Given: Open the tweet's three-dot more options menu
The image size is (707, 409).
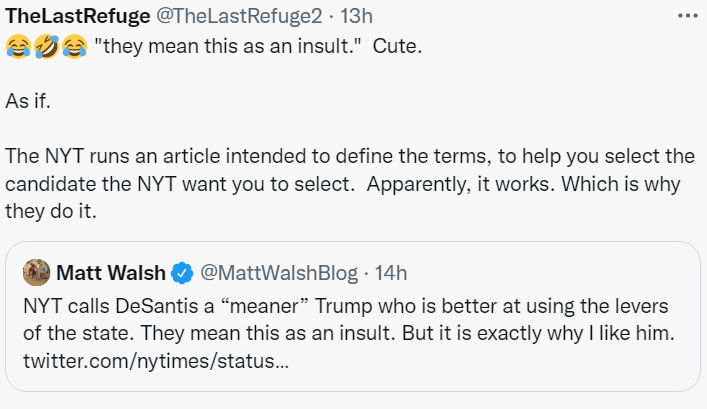Looking at the screenshot, I should click(687, 17).
